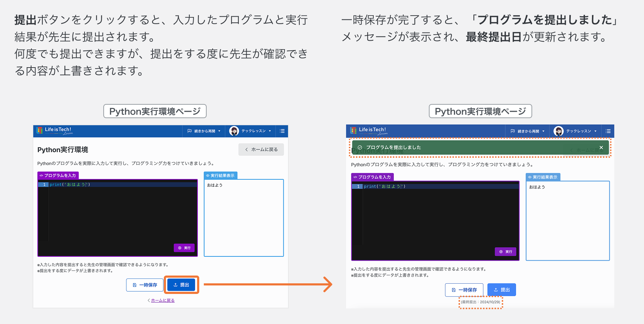Click 実行 run button in left code editor
The image size is (644, 324).
[184, 248]
